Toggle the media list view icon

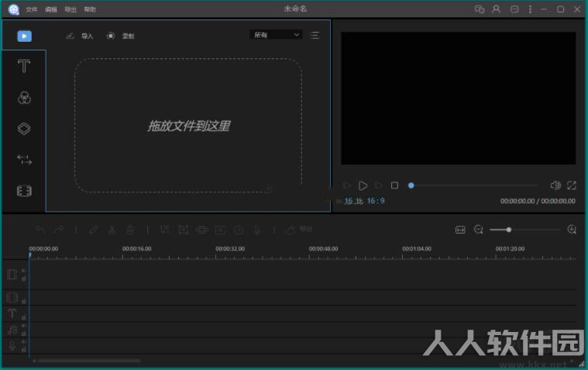click(315, 36)
